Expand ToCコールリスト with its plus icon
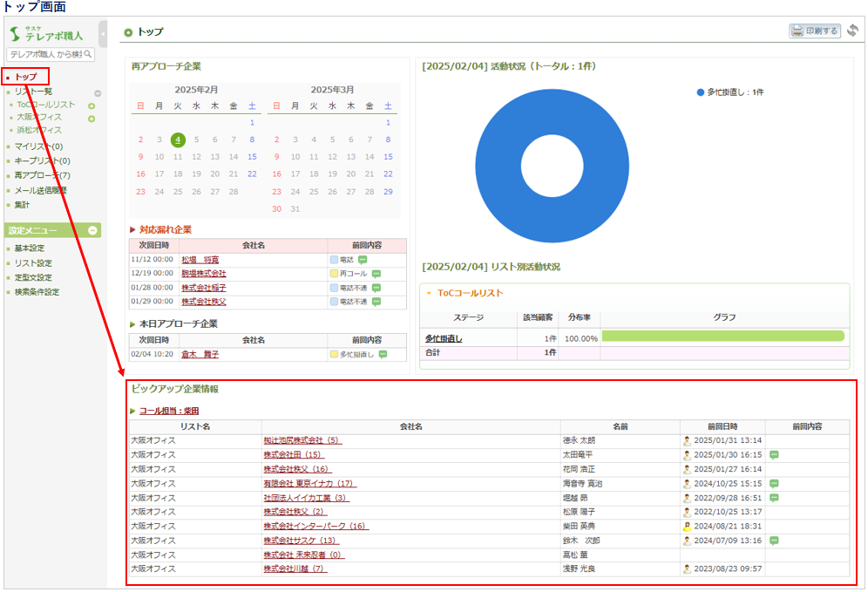 click(x=92, y=105)
